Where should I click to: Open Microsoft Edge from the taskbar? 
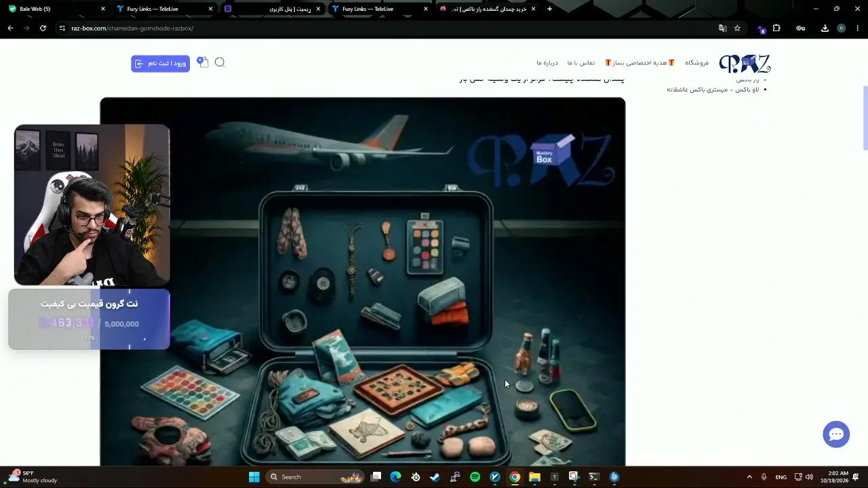point(395,477)
